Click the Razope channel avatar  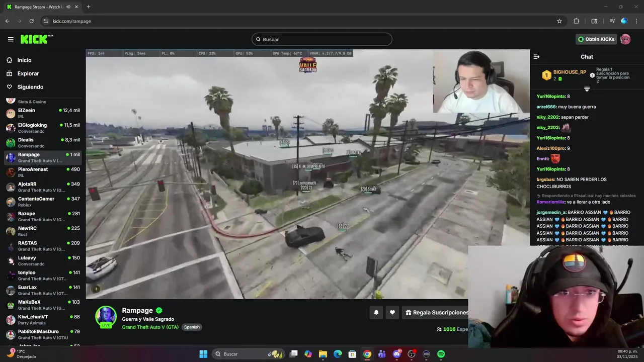(11, 216)
